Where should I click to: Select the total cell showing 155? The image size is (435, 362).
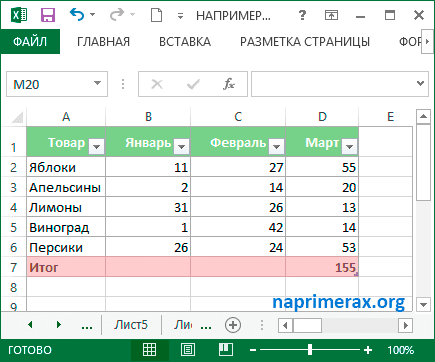(x=322, y=267)
